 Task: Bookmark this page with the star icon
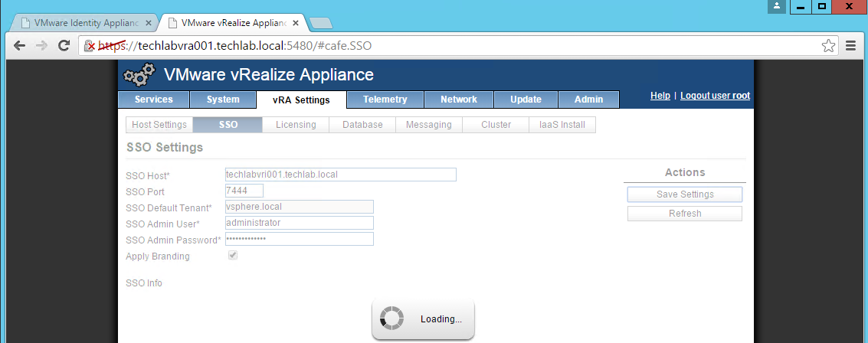click(828, 45)
